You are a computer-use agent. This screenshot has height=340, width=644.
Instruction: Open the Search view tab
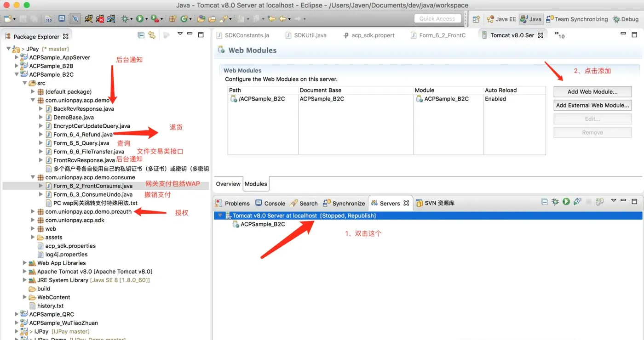click(304, 203)
